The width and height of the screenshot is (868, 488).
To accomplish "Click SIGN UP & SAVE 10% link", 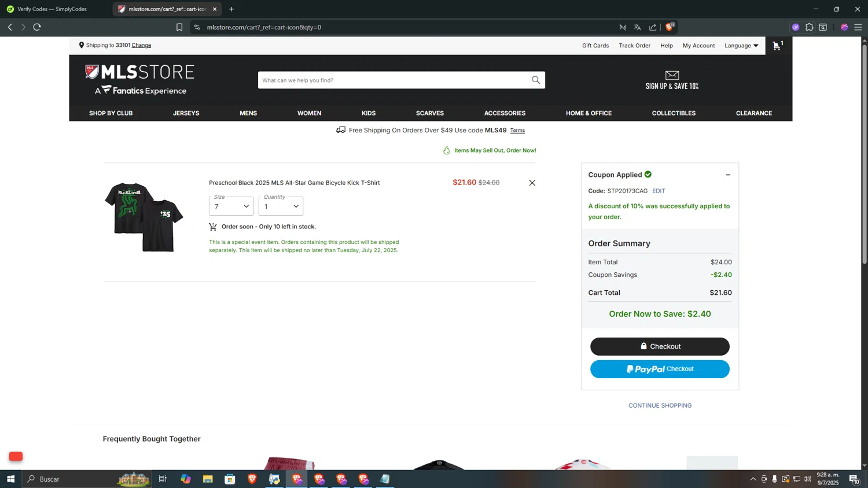I will click(x=672, y=86).
